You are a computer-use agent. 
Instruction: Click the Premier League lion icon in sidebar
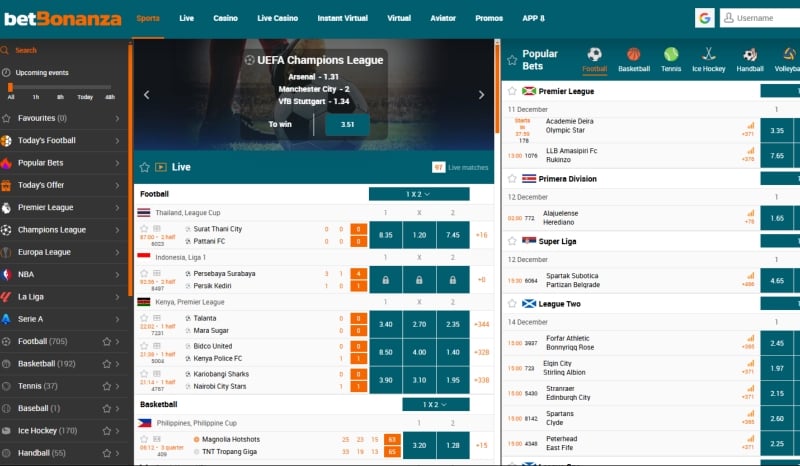[6, 208]
